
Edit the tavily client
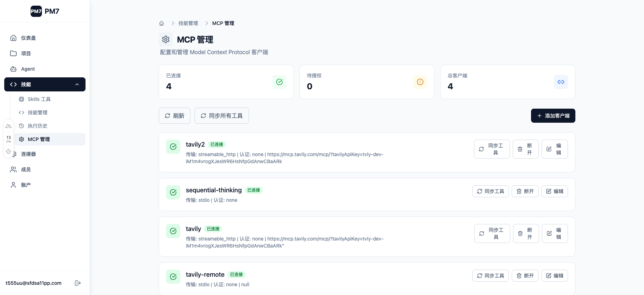coord(555,233)
